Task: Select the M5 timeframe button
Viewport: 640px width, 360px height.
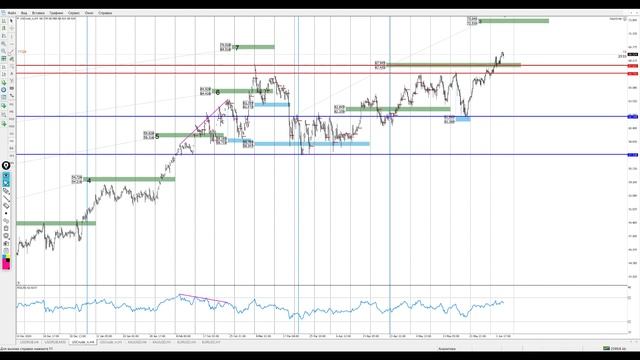Action: (x=11, y=111)
